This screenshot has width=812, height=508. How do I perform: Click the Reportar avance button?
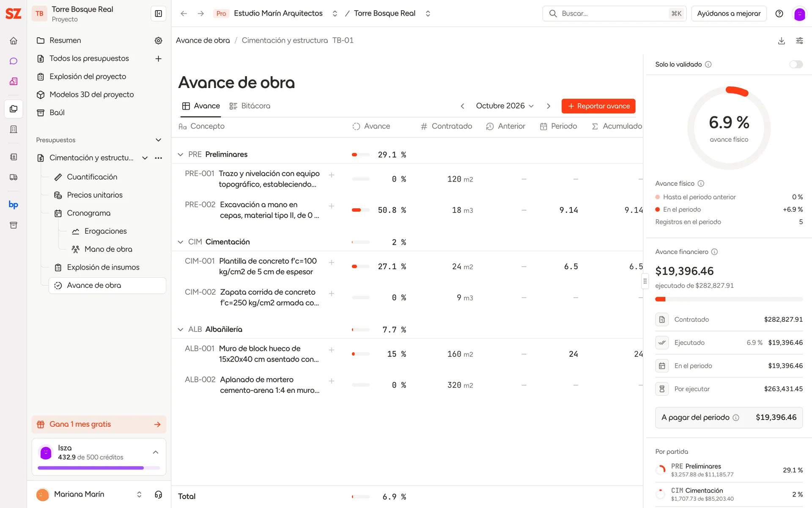click(x=598, y=106)
